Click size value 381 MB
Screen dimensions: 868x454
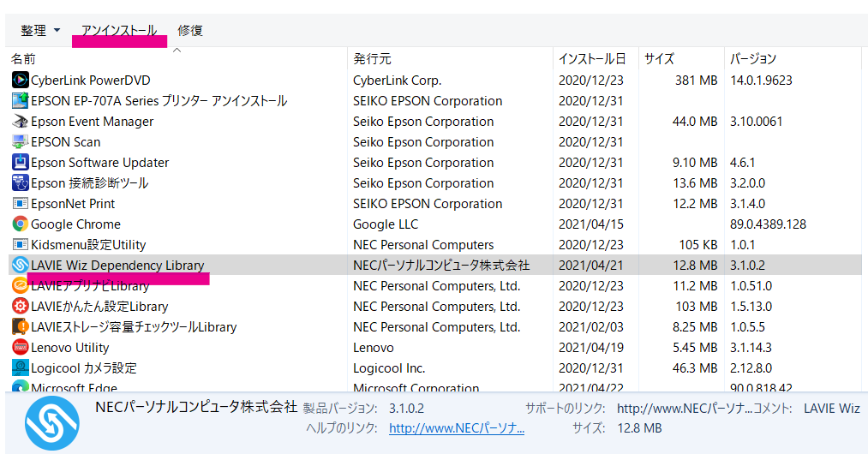click(x=696, y=81)
